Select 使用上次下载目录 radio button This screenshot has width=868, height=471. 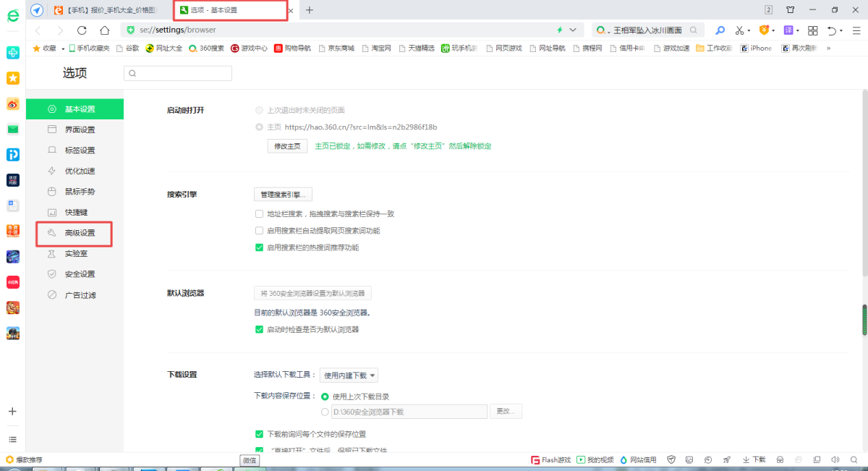[x=325, y=396]
